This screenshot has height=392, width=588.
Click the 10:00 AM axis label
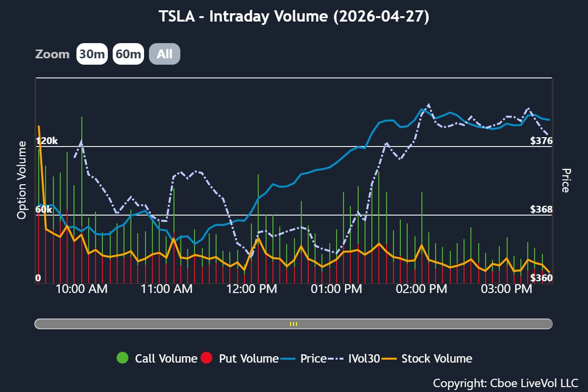[x=82, y=290]
